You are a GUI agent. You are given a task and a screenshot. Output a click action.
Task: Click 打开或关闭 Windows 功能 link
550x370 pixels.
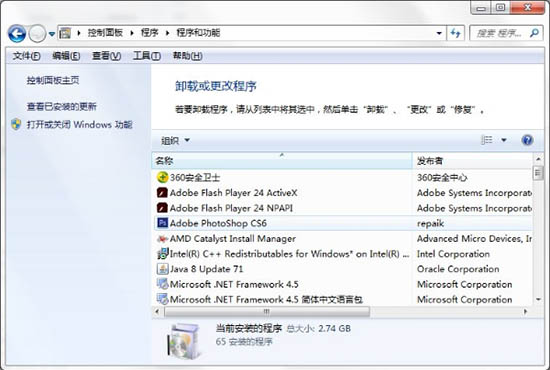point(80,125)
